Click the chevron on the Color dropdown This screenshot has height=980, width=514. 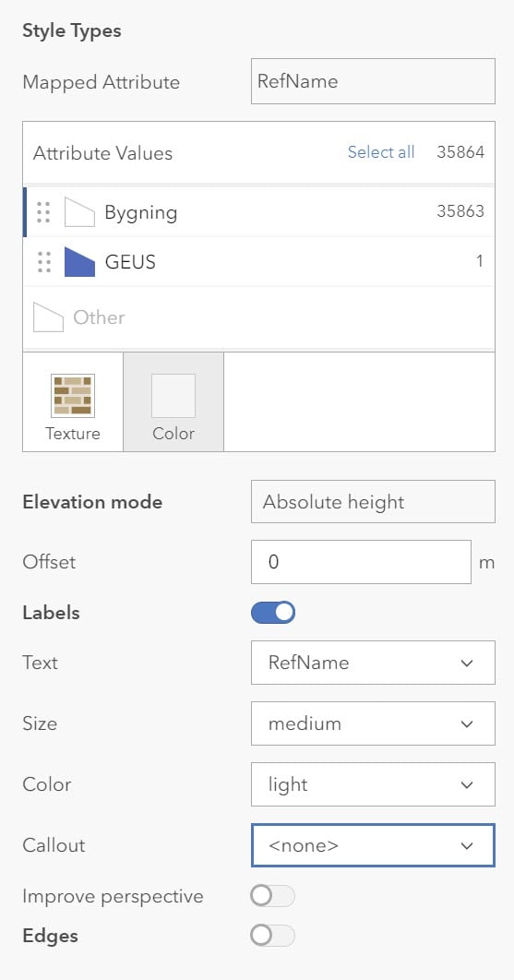(467, 784)
